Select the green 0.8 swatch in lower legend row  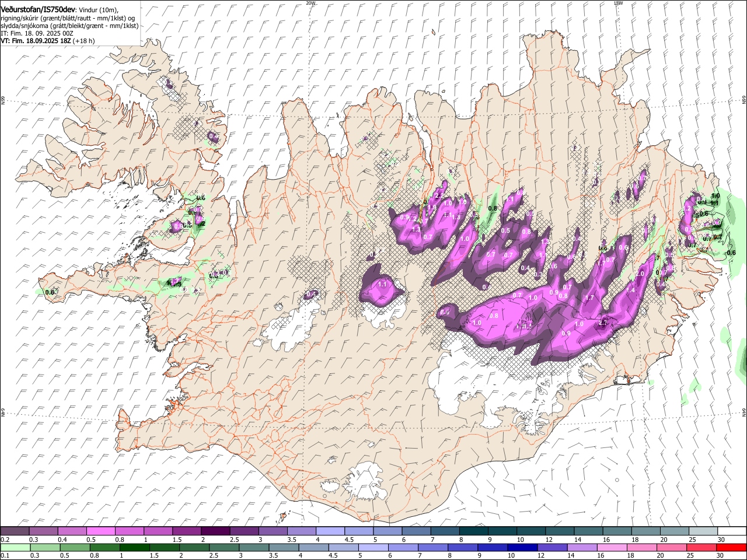pyautogui.click(x=105, y=547)
